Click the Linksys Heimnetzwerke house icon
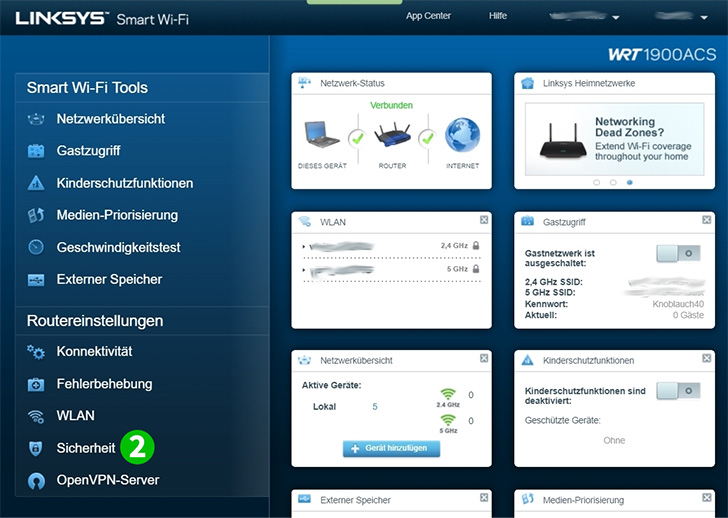728x518 pixels. pos(527,83)
